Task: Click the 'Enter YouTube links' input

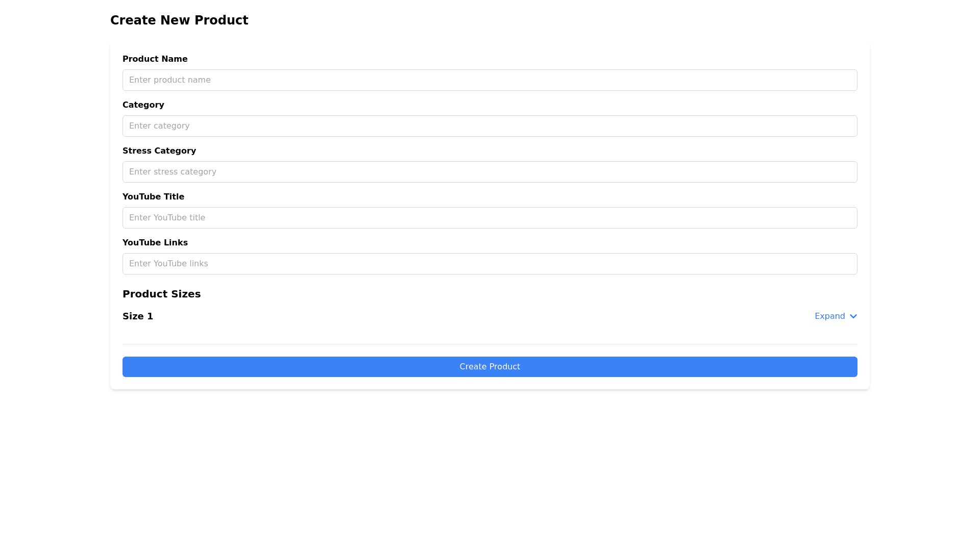Action: tap(489, 264)
